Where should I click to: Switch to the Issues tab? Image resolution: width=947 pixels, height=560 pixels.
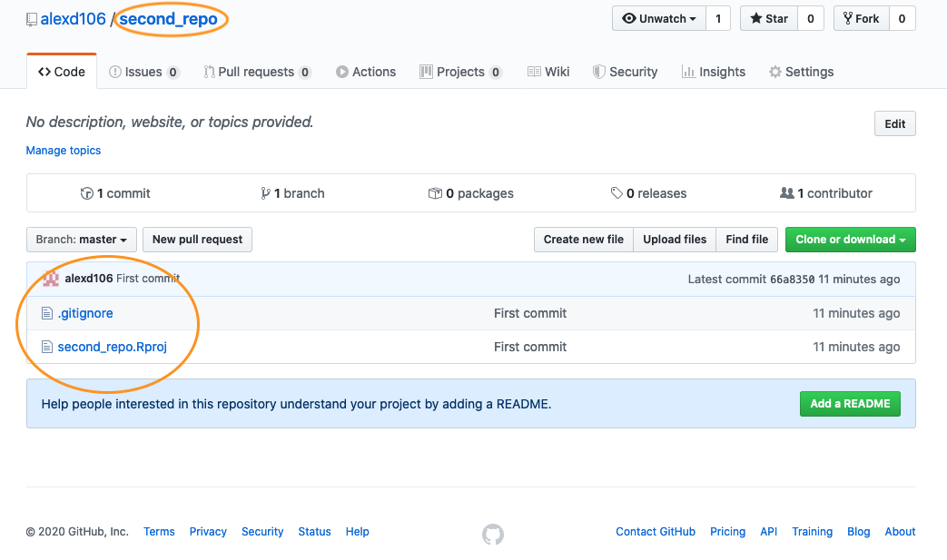click(143, 72)
